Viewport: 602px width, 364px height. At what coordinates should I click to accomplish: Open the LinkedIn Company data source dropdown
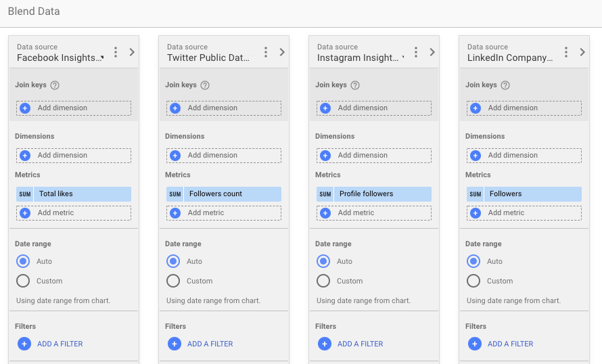click(x=510, y=58)
